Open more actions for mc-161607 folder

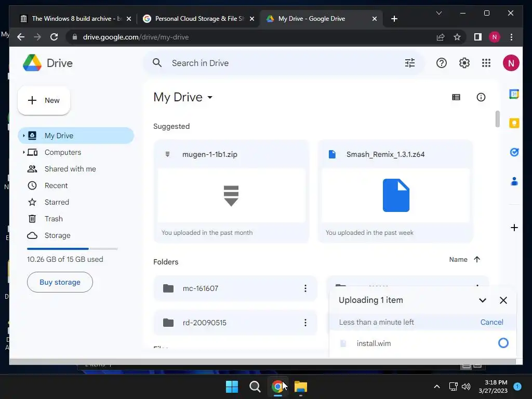tap(305, 288)
